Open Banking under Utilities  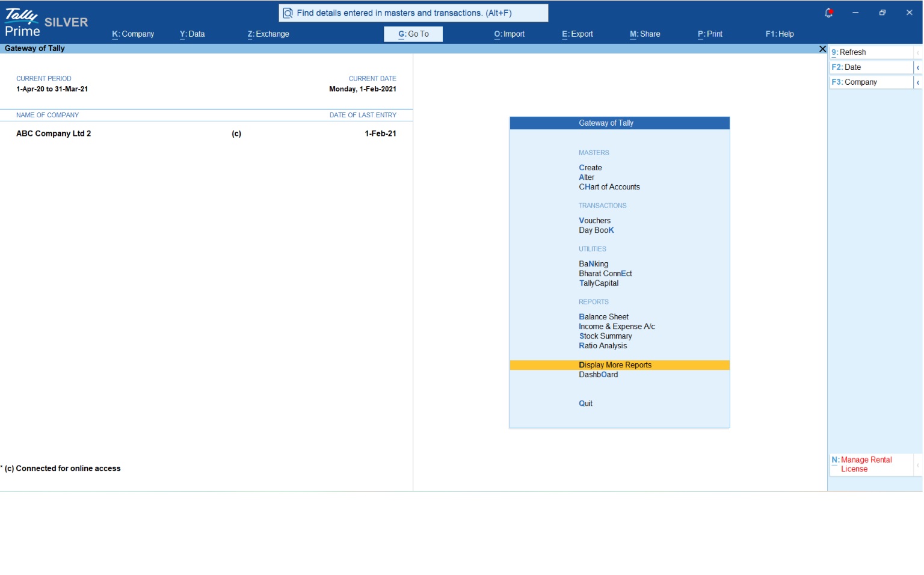point(593,264)
